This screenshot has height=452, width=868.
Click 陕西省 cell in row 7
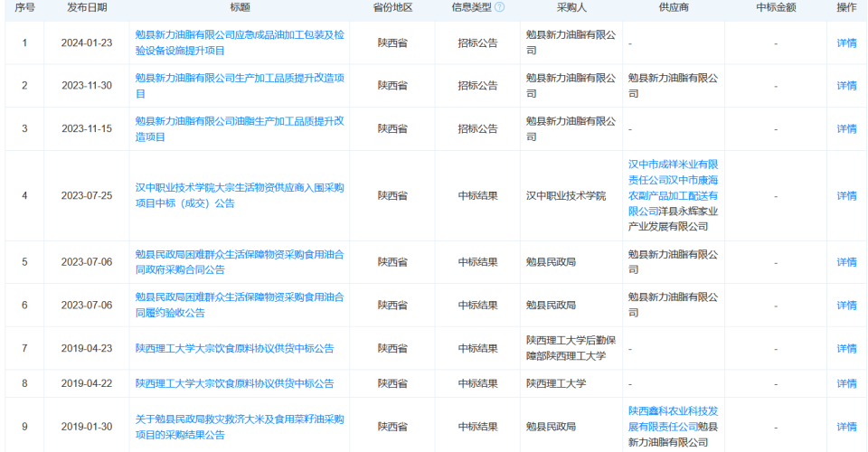392,348
